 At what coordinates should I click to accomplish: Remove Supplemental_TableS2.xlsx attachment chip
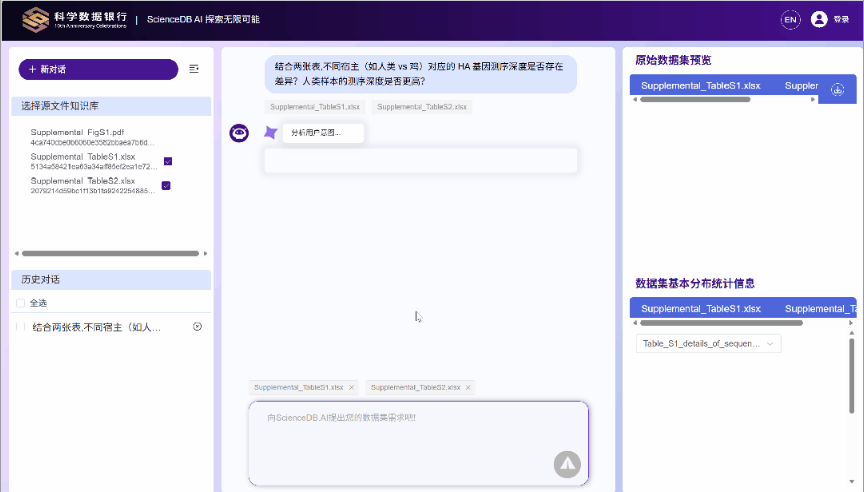point(468,387)
